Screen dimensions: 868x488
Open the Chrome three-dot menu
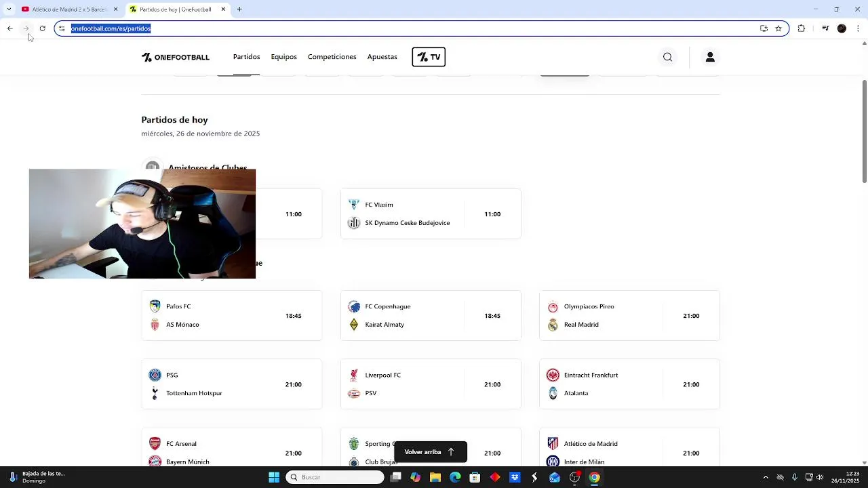[859, 28]
